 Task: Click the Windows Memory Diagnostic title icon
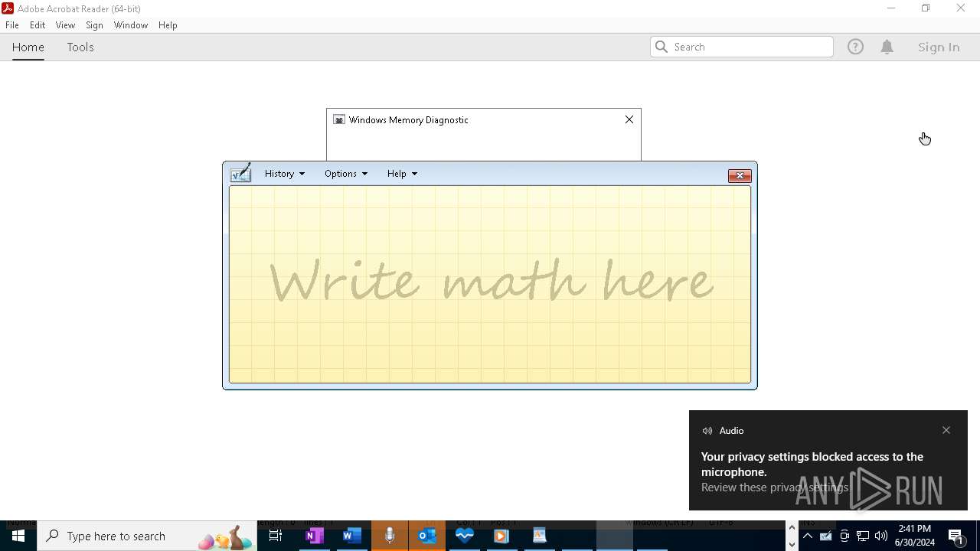(x=339, y=120)
